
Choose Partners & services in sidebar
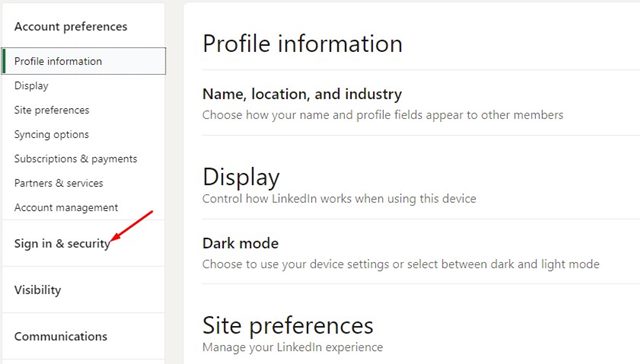tap(58, 183)
